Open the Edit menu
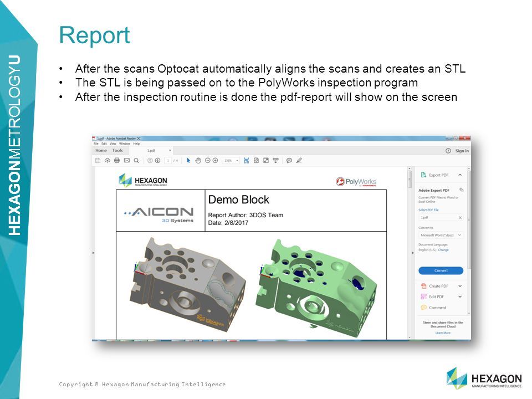The height and width of the screenshot is (399, 532). 104,144
